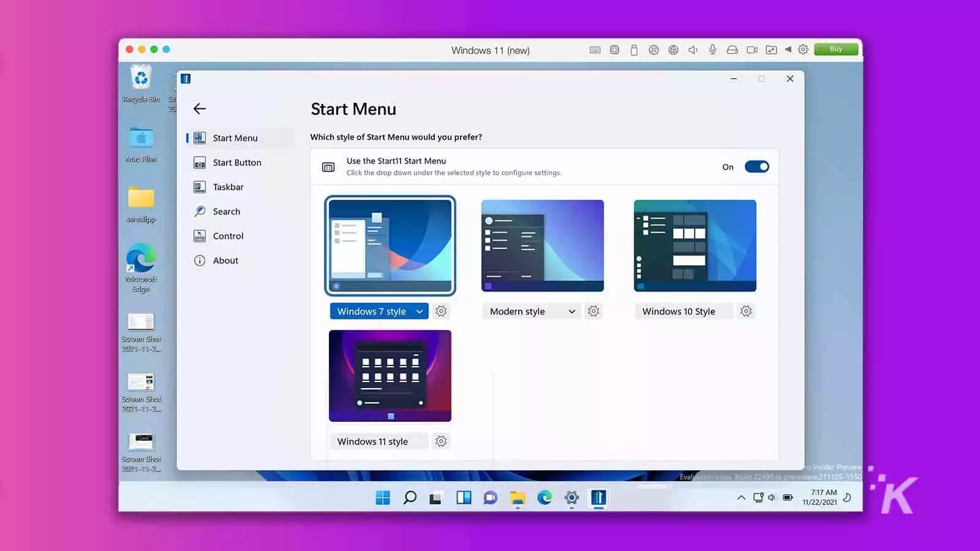Viewport: 980px width, 551px height.
Task: Click the back arrow next to Start Menu
Action: (x=199, y=108)
